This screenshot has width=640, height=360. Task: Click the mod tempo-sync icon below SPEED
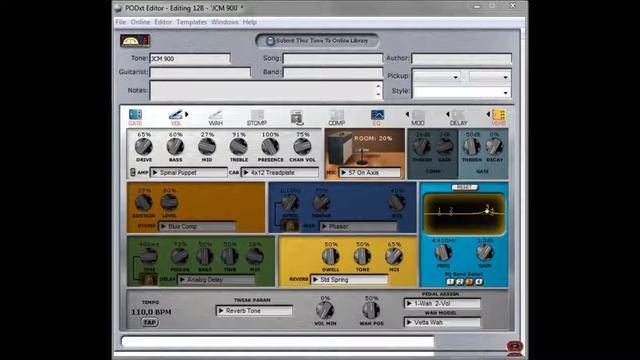pos(289,226)
